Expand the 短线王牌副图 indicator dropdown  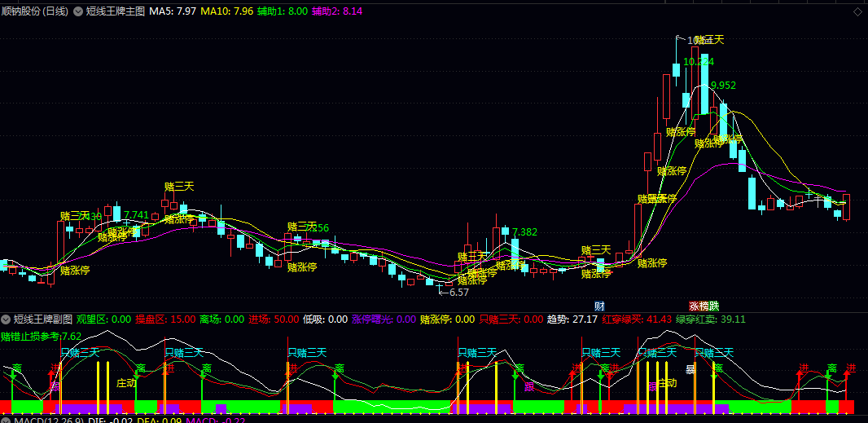tap(6, 319)
